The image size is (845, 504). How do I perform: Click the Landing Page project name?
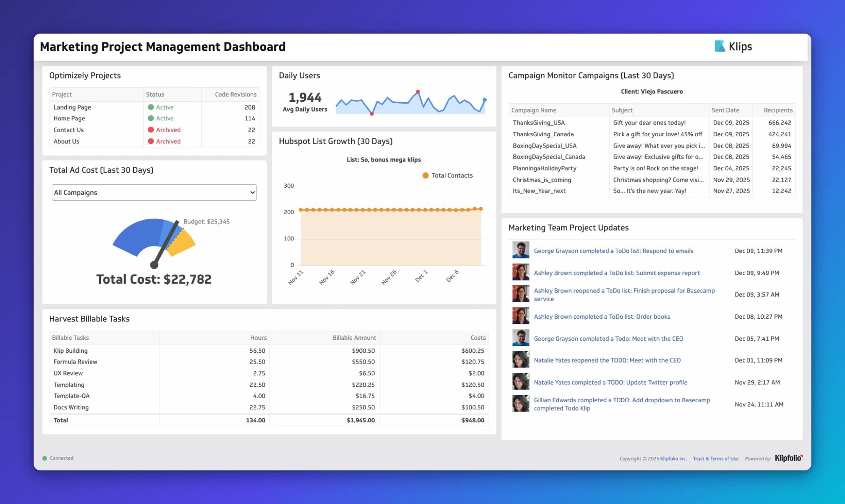(72, 107)
